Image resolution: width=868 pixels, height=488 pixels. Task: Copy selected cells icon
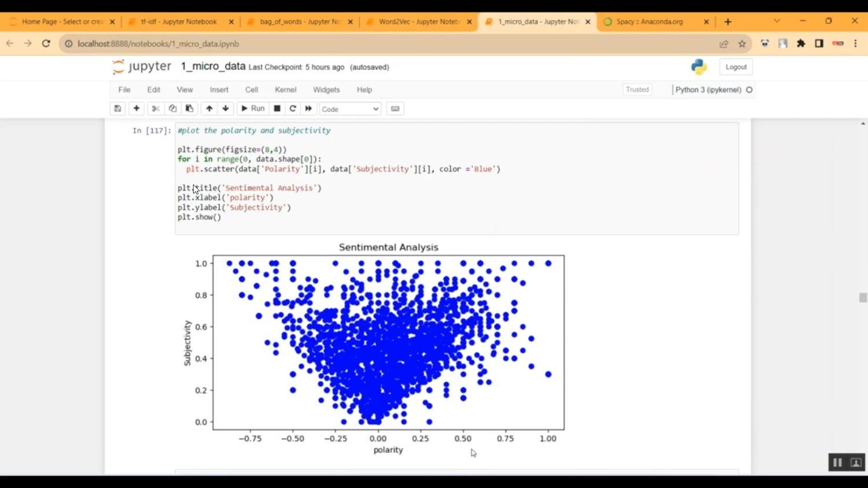point(172,109)
